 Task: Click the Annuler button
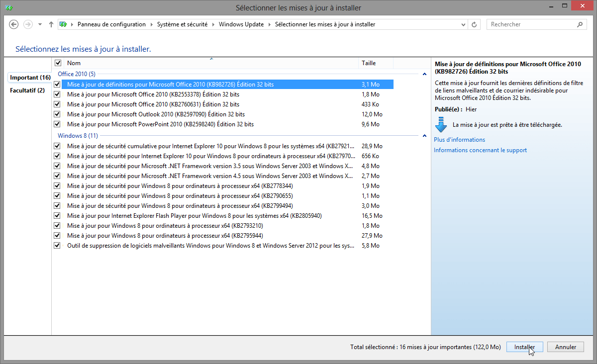pos(566,347)
